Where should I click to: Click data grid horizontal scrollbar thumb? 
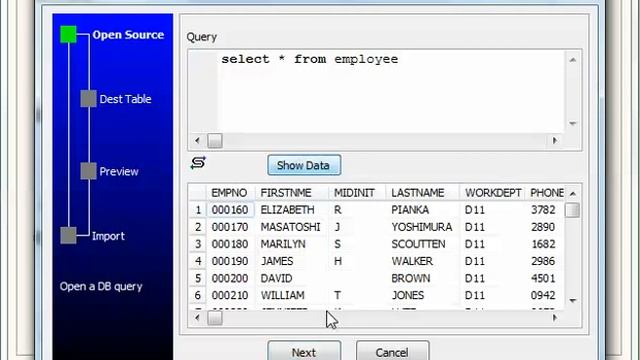pyautogui.click(x=215, y=318)
